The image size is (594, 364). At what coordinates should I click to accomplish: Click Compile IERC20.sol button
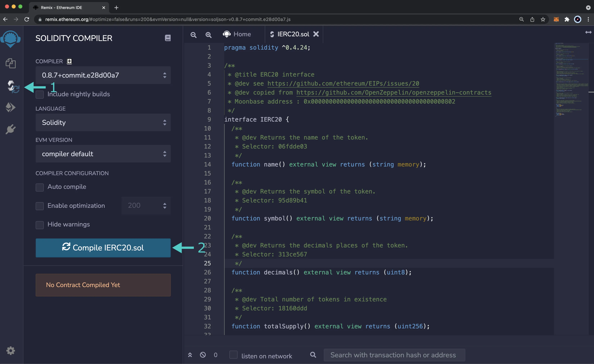tap(103, 248)
